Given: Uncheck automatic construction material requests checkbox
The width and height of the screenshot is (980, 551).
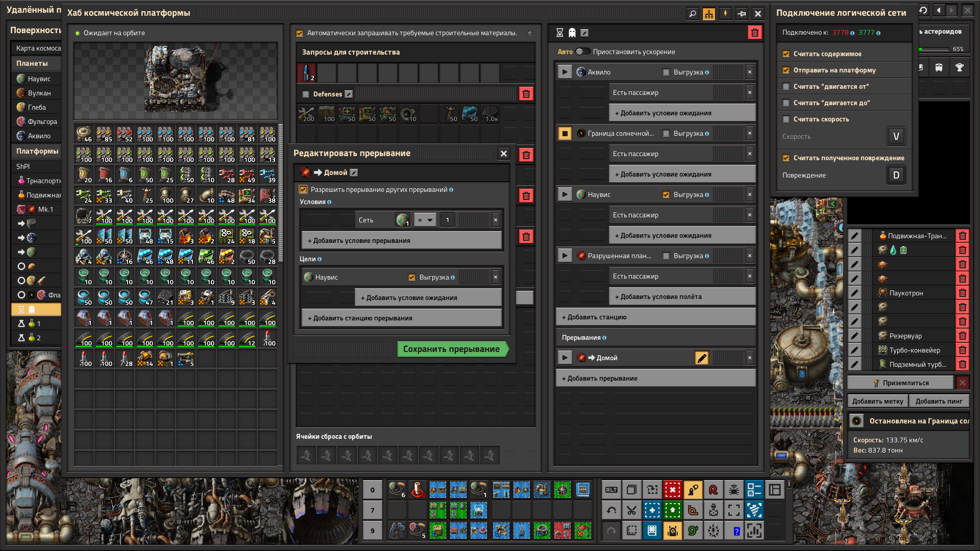Looking at the screenshot, I should (x=300, y=33).
